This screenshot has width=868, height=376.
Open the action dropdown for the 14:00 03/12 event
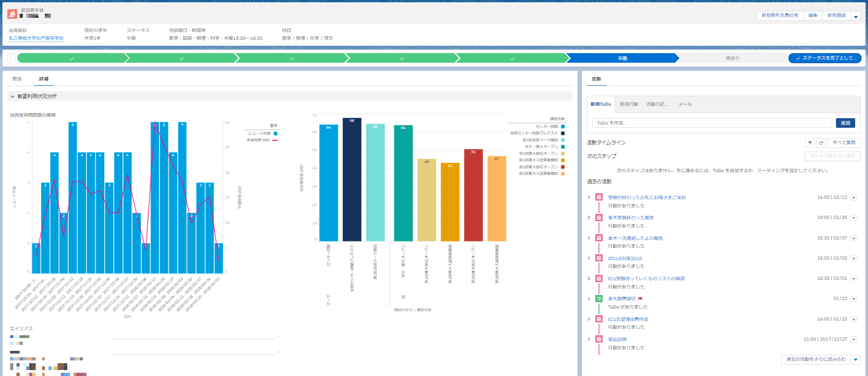(x=854, y=198)
